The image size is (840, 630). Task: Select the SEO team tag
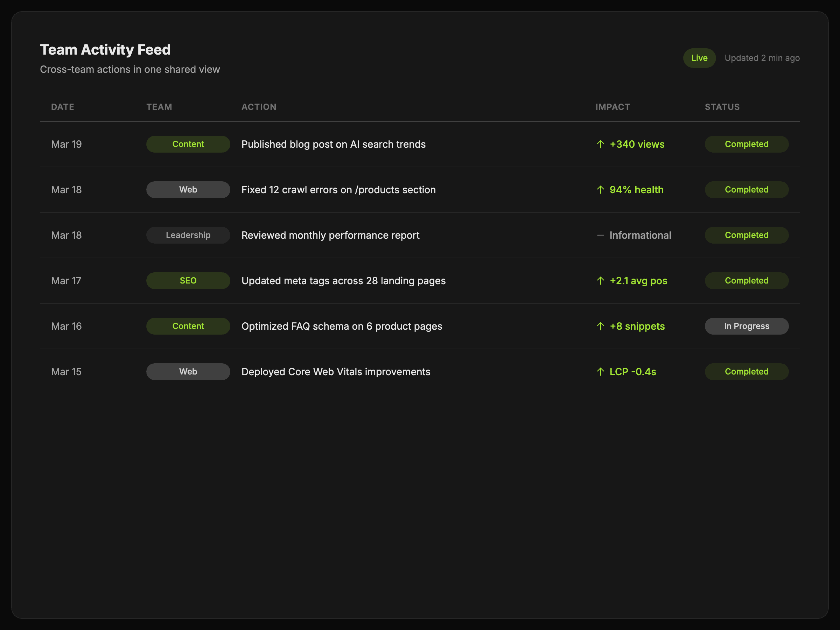[x=188, y=281]
